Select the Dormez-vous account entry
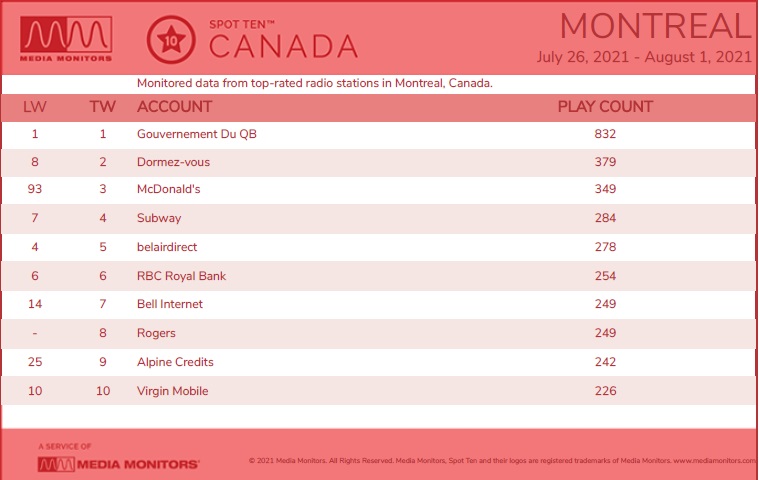The width and height of the screenshot is (760, 480). [x=174, y=162]
